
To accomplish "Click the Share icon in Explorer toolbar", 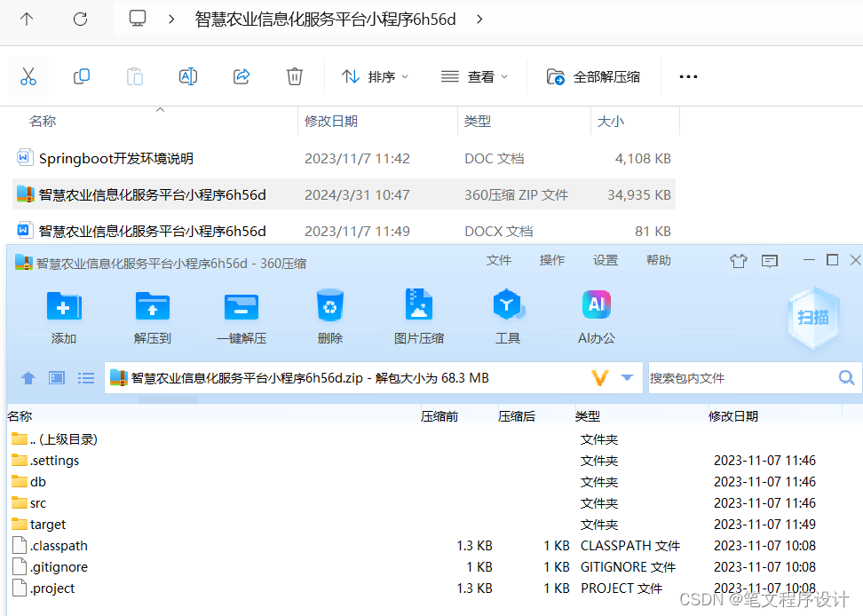I will tap(241, 76).
